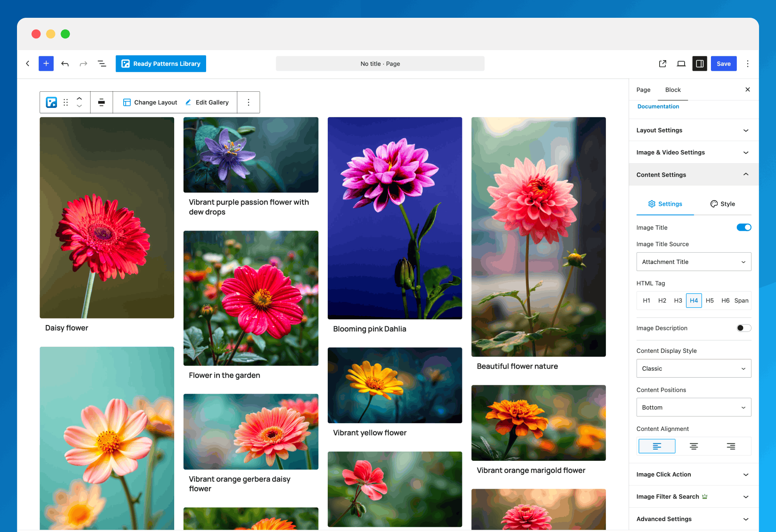This screenshot has width=776, height=532.
Task: Enable the Image Description toggle
Action: pos(744,328)
